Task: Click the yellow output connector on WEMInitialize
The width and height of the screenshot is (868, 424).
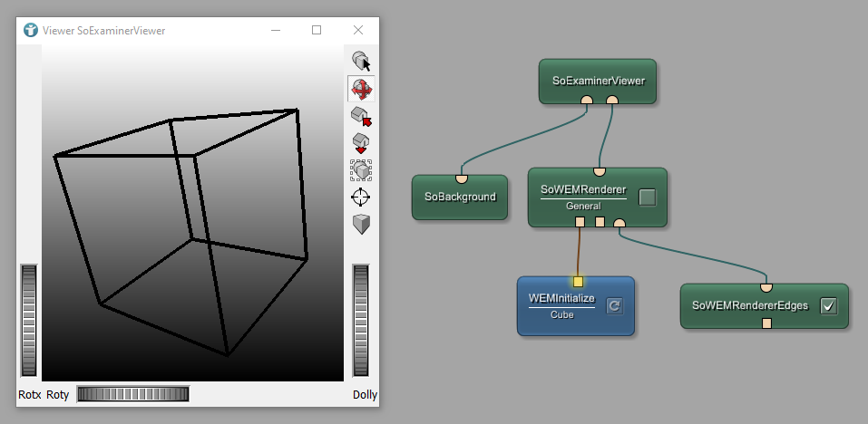Action: pos(578,282)
